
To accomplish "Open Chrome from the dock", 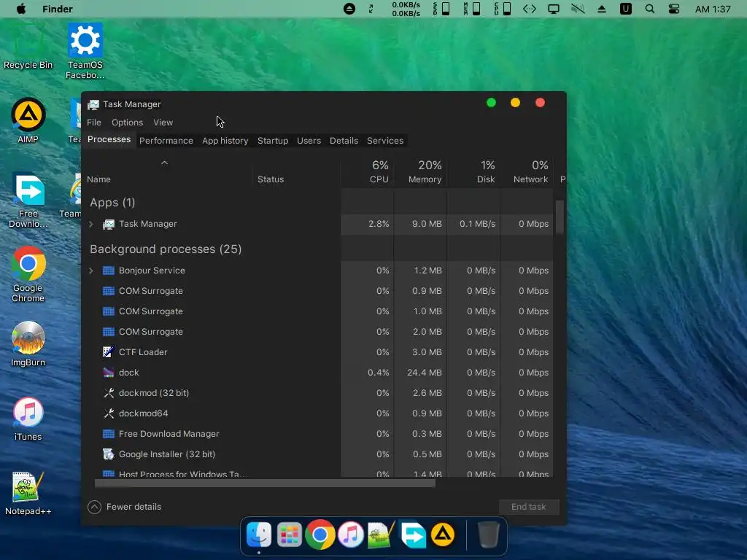I will pos(320,534).
